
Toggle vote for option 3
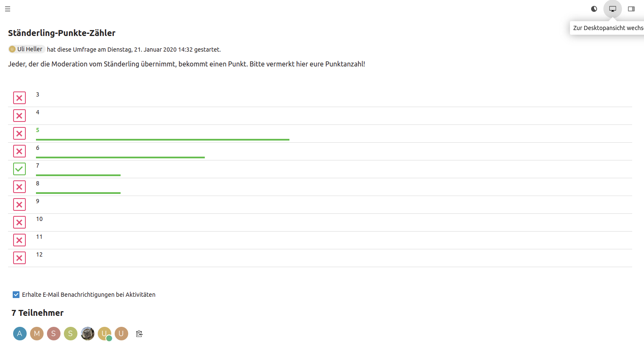pyautogui.click(x=19, y=98)
